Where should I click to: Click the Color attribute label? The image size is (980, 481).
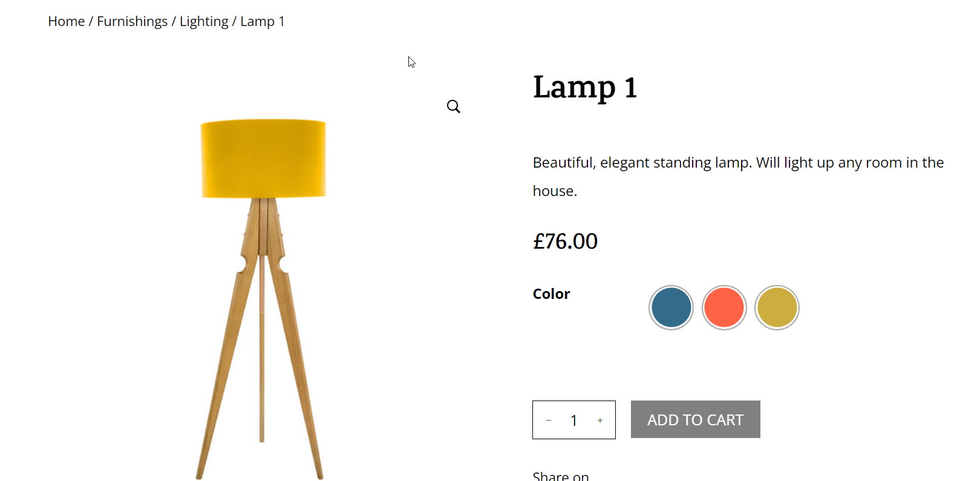(x=551, y=294)
